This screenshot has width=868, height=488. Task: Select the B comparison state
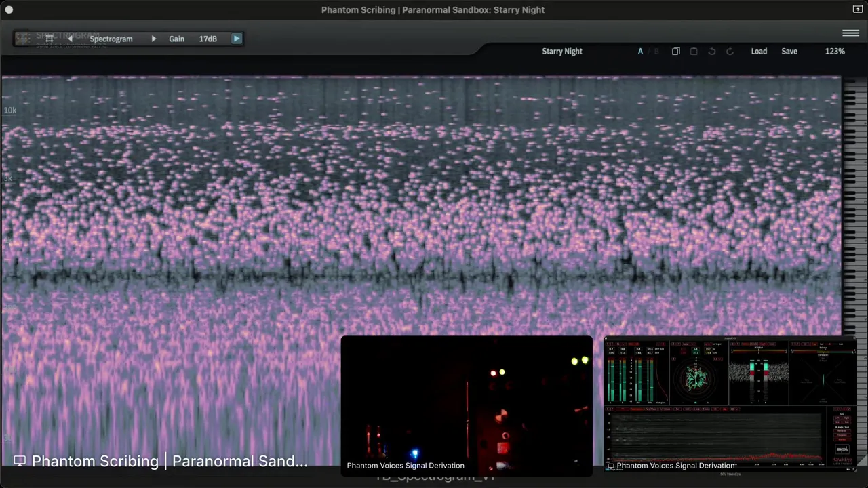click(x=656, y=51)
